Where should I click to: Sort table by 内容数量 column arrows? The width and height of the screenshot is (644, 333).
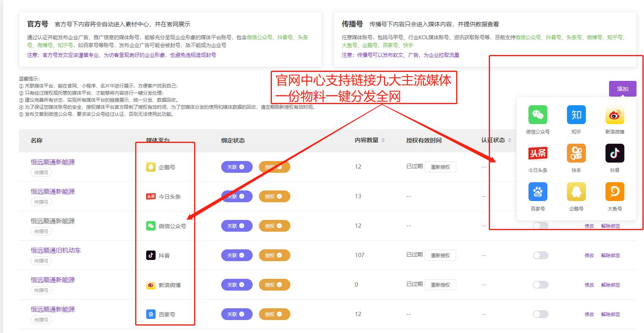[383, 140]
